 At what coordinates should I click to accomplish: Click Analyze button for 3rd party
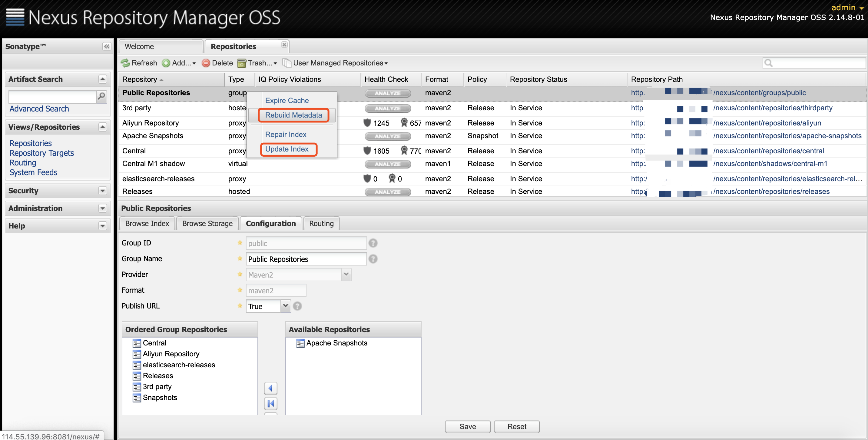pyautogui.click(x=388, y=108)
